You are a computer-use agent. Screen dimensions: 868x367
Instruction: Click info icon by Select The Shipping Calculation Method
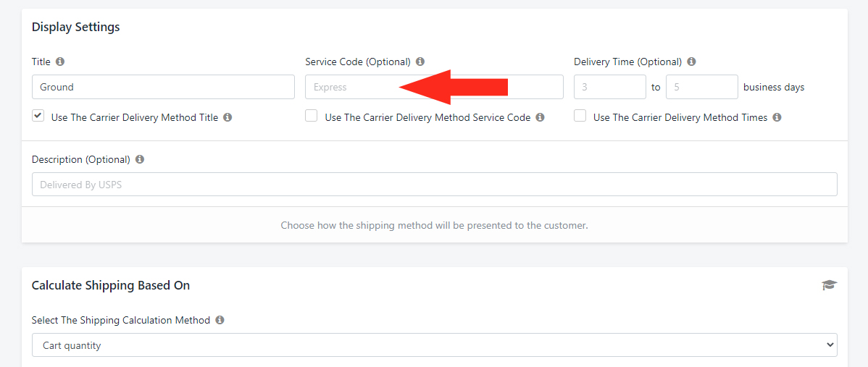[220, 320]
